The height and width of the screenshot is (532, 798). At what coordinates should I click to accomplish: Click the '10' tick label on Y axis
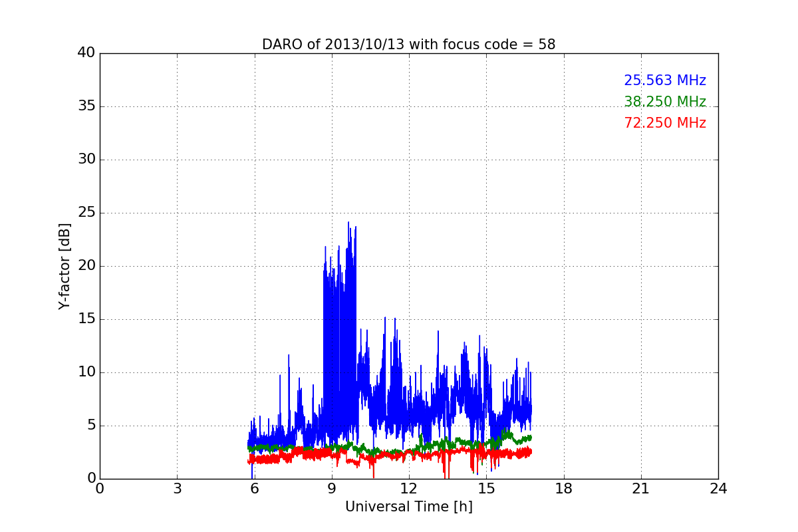[x=86, y=372]
